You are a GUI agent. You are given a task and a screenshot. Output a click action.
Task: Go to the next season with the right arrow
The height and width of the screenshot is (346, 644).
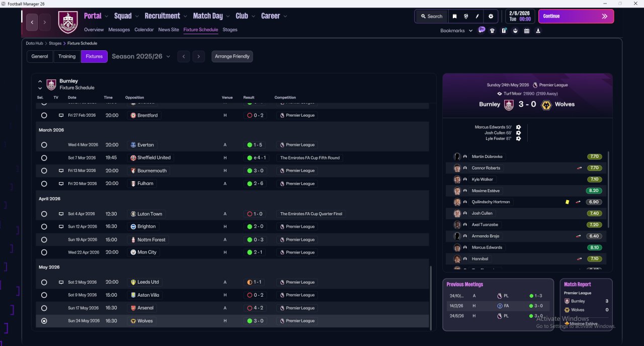(x=199, y=56)
